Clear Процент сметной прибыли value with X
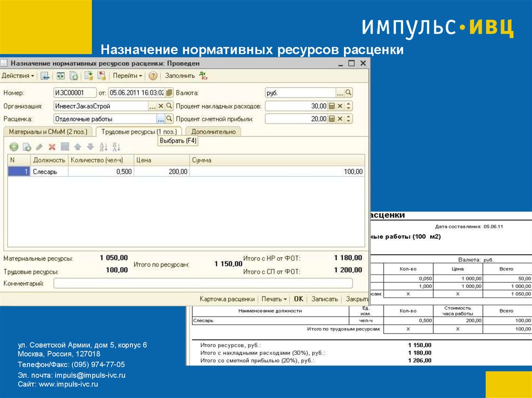This screenshot has width=532, height=398. click(x=340, y=119)
